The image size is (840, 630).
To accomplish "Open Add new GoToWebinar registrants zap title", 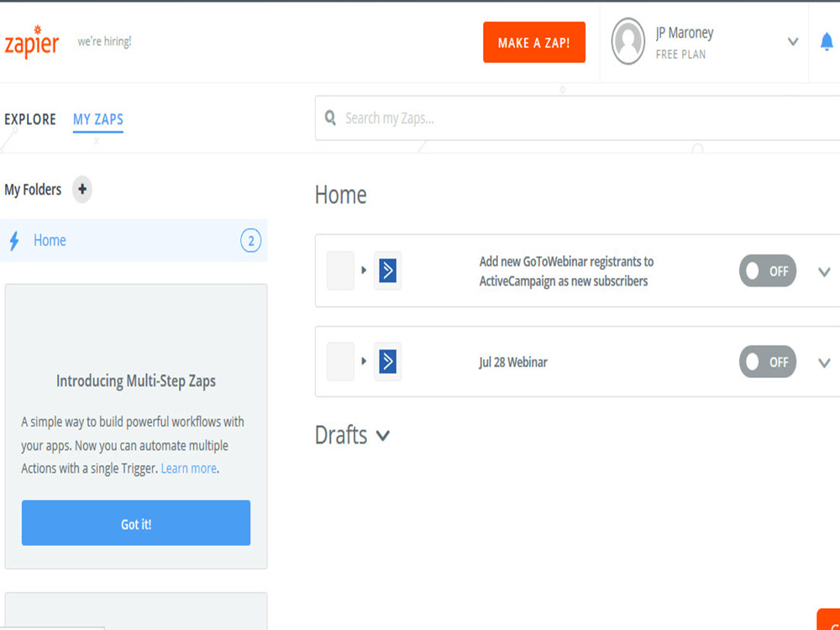I will 566,271.
